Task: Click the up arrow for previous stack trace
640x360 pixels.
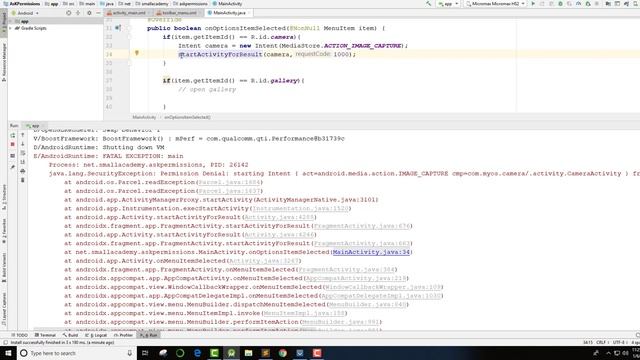Action: 22,135
